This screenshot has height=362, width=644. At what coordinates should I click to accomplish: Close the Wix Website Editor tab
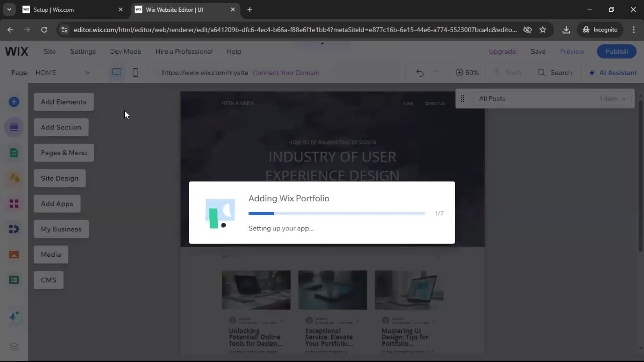coord(233,9)
